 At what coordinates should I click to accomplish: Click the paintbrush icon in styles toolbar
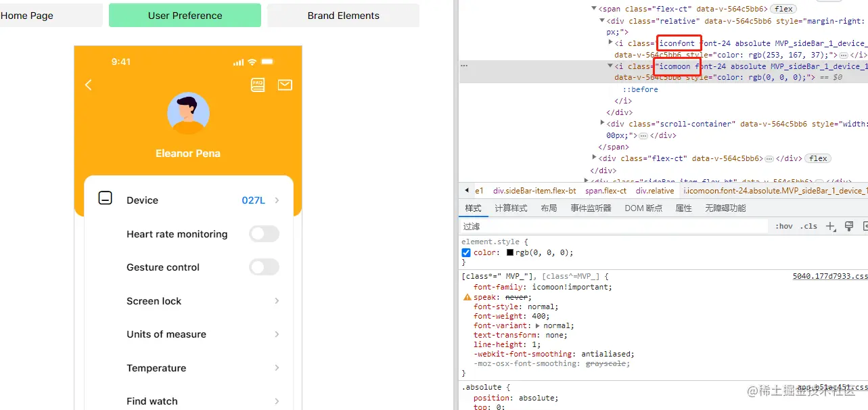point(849,226)
